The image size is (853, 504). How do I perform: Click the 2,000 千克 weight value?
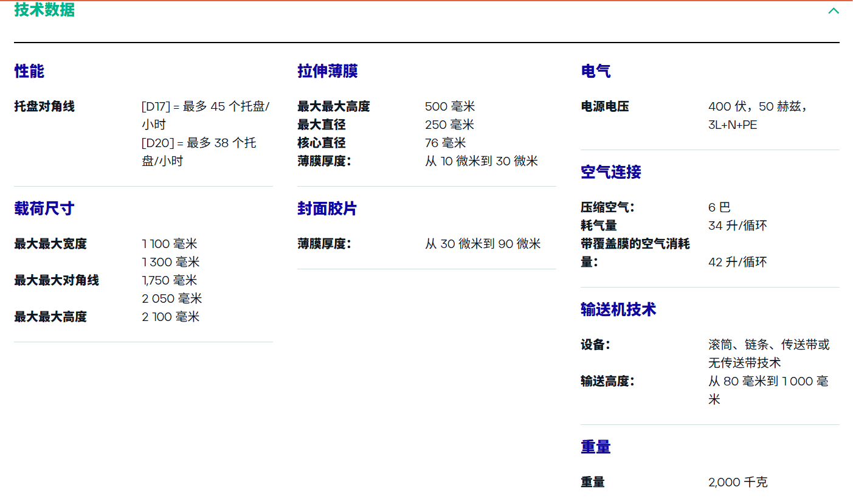coord(737,482)
